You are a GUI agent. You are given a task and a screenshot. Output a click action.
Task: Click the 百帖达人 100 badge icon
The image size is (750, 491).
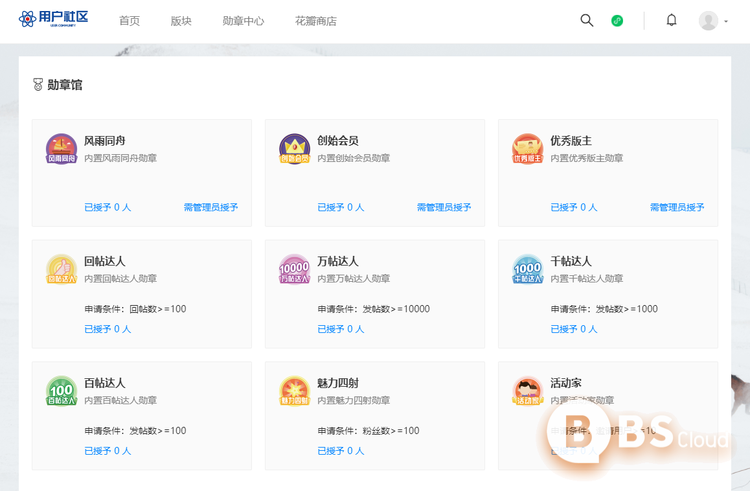[x=61, y=391]
